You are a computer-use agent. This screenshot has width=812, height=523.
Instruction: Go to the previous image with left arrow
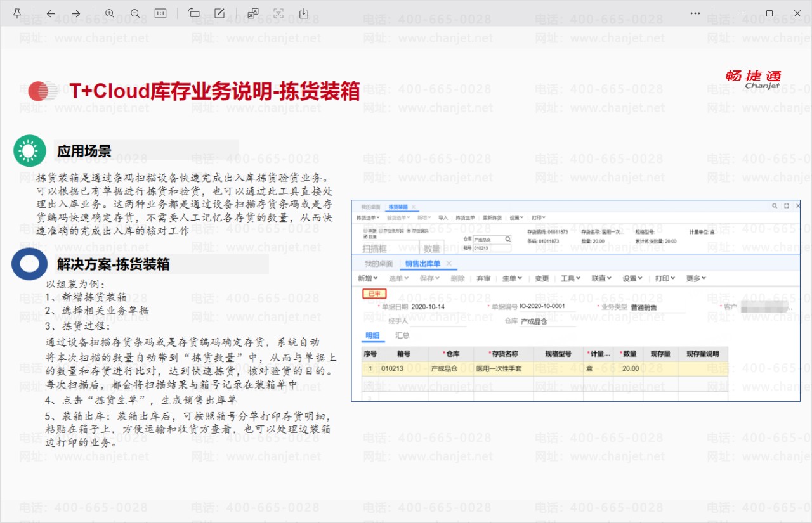coord(51,13)
